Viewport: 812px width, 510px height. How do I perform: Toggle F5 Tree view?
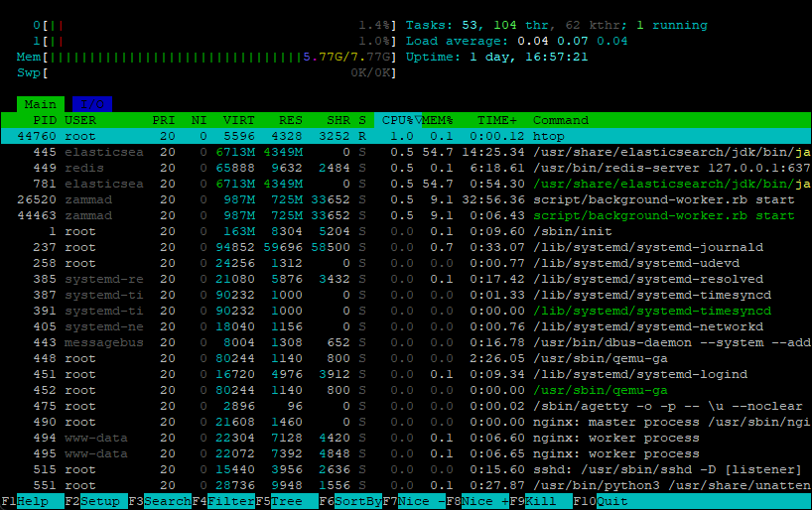point(287,501)
